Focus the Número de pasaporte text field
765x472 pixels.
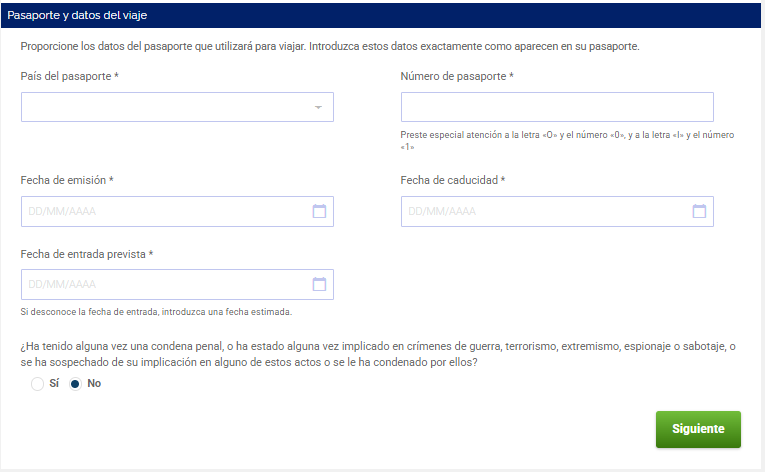pyautogui.click(x=557, y=107)
